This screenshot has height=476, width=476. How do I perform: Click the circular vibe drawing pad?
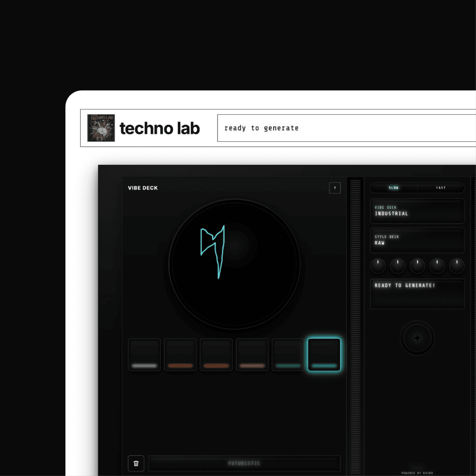[234, 264]
